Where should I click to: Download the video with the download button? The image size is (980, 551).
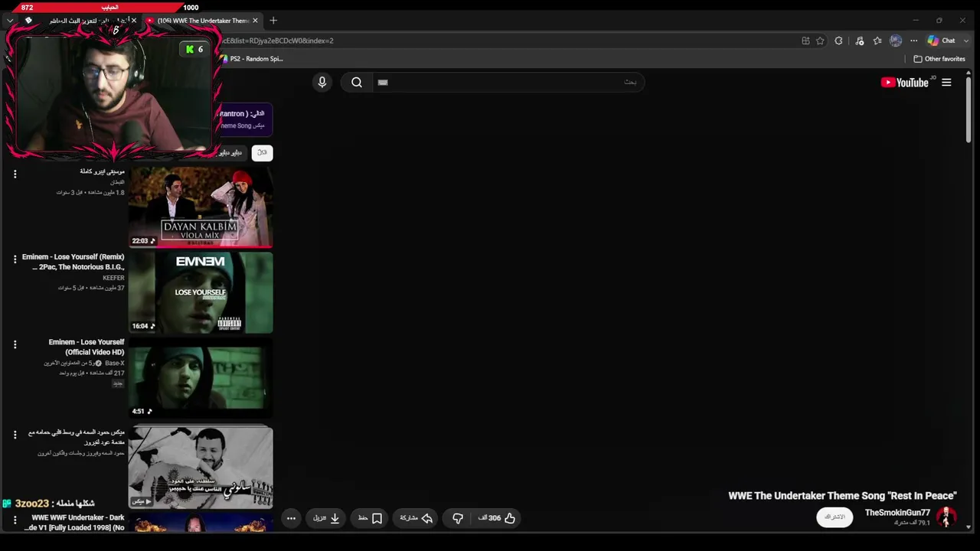coord(327,518)
